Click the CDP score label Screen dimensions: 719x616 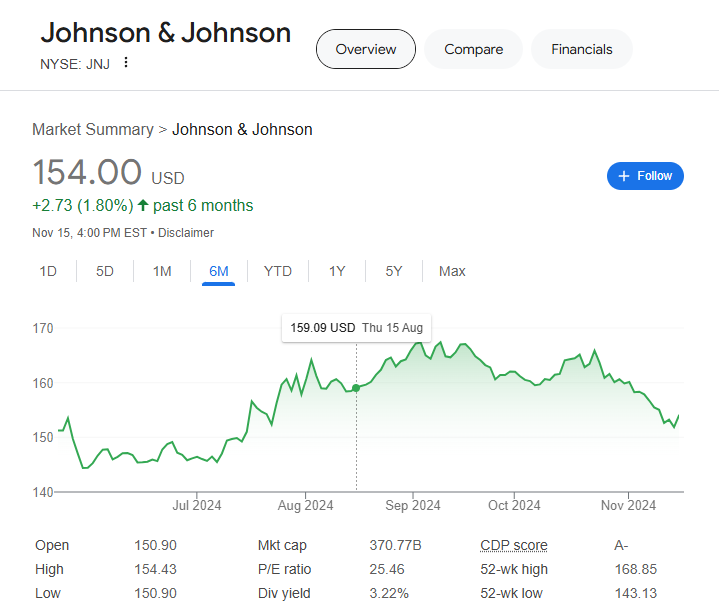tap(514, 545)
